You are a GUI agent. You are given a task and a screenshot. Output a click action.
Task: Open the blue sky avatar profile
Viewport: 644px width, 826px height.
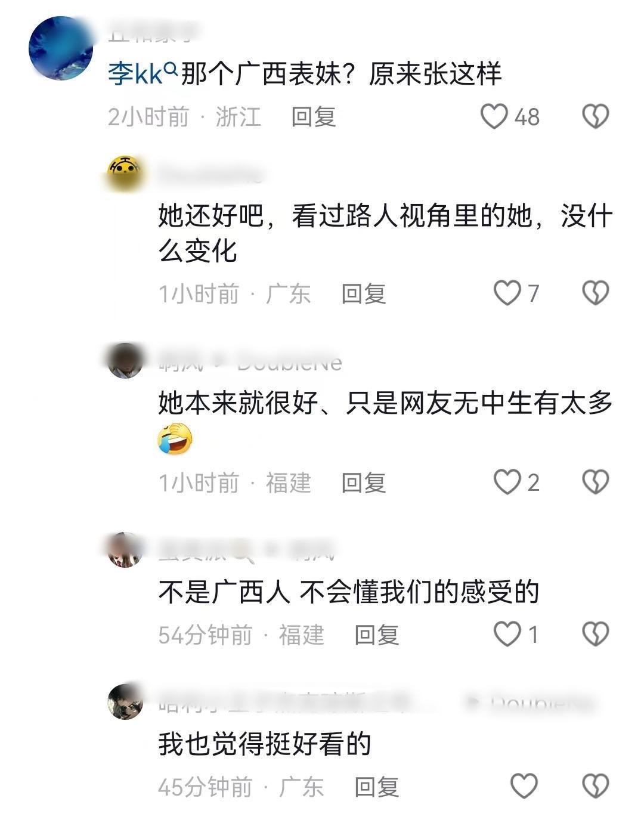click(x=61, y=48)
